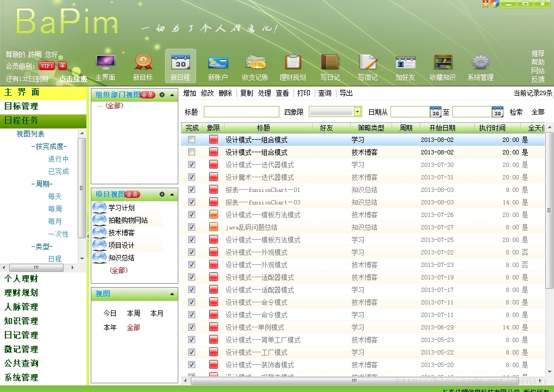The height and width of the screenshot is (392, 554).
Task: Uncheck 报表---funsionChart—01 completion checkbox
Action: coord(191,189)
